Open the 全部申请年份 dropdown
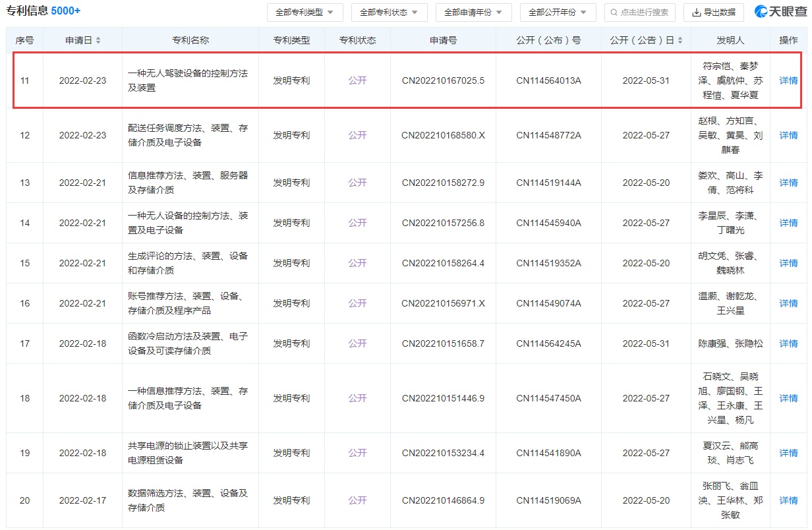 473,13
